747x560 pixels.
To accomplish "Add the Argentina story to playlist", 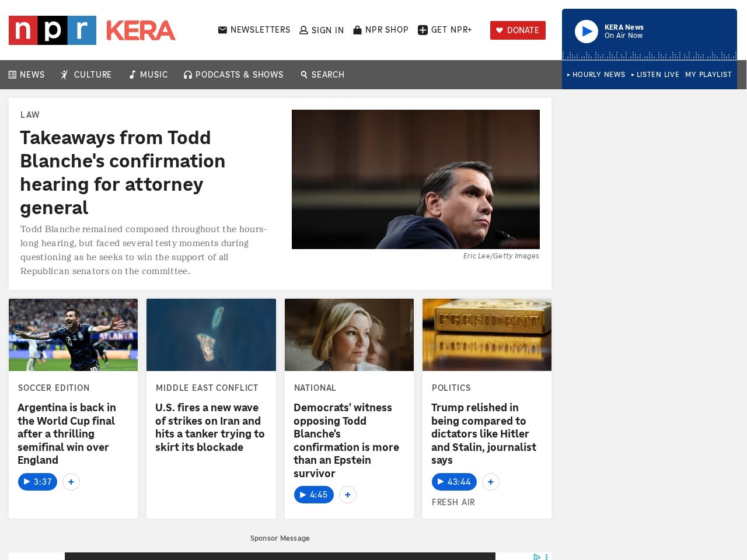I will 71,482.
